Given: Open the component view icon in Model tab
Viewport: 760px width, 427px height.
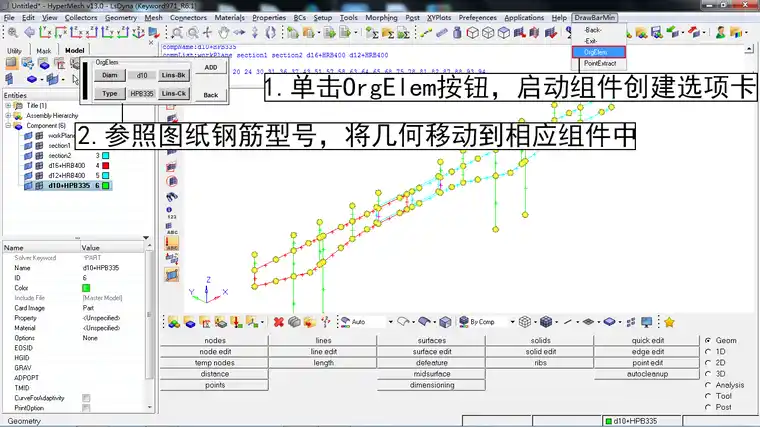Looking at the screenshot, I should (44, 63).
